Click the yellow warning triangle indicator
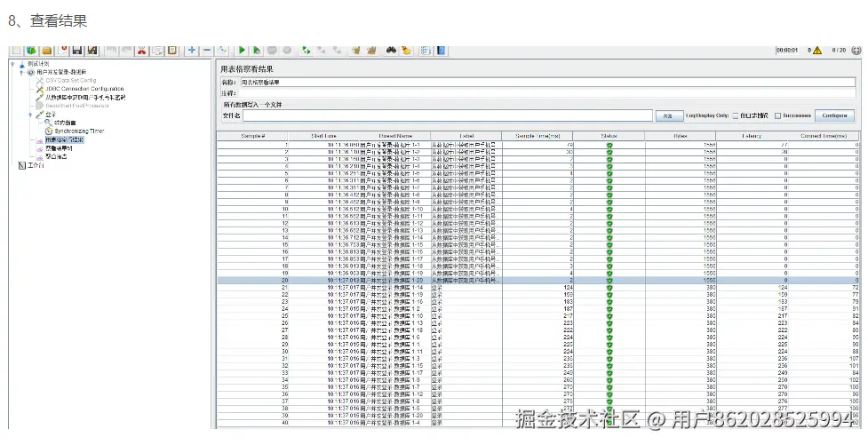The width and height of the screenshot is (868, 445). (817, 51)
